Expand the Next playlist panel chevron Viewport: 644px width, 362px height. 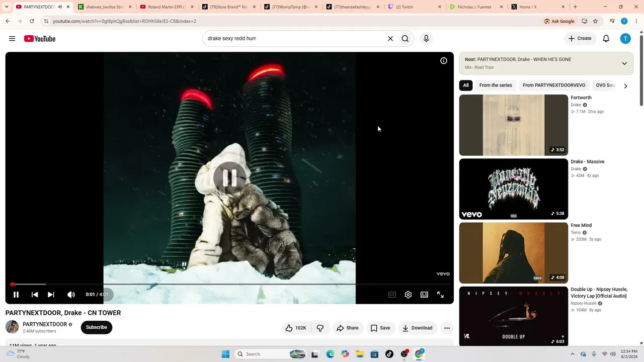click(624, 63)
